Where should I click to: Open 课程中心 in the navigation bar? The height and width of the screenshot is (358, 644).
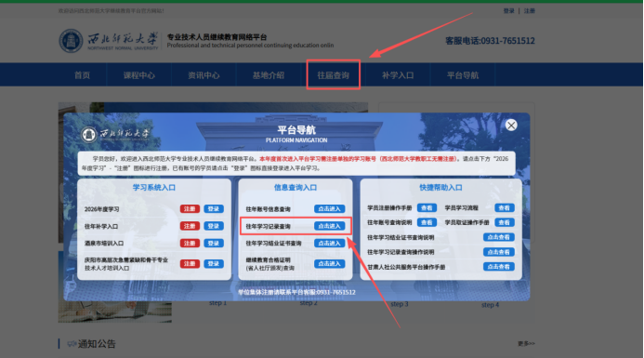pyautogui.click(x=139, y=75)
